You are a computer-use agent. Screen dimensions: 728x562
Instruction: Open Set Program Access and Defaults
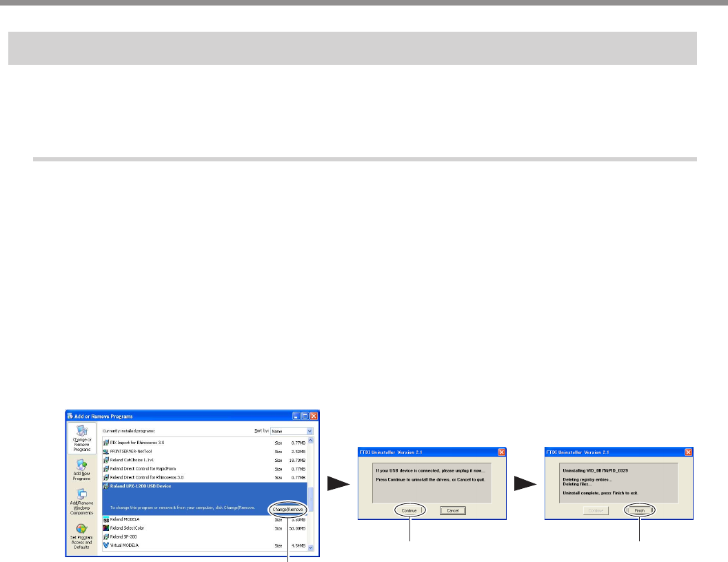pyautogui.click(x=82, y=536)
